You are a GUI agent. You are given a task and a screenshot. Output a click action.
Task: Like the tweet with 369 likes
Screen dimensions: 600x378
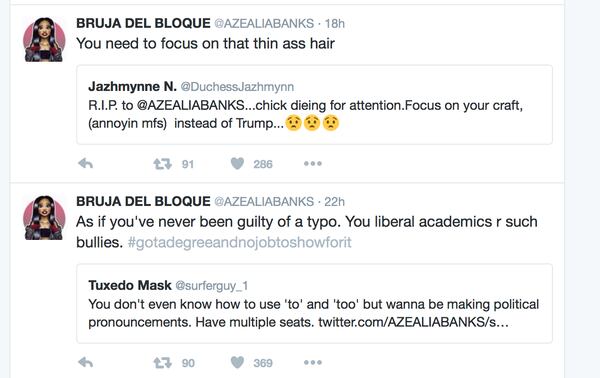tap(237, 362)
